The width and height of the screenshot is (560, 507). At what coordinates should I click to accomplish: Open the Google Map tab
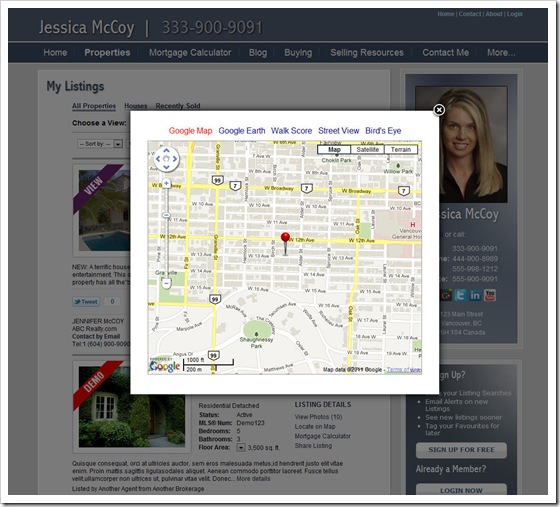pos(190,131)
